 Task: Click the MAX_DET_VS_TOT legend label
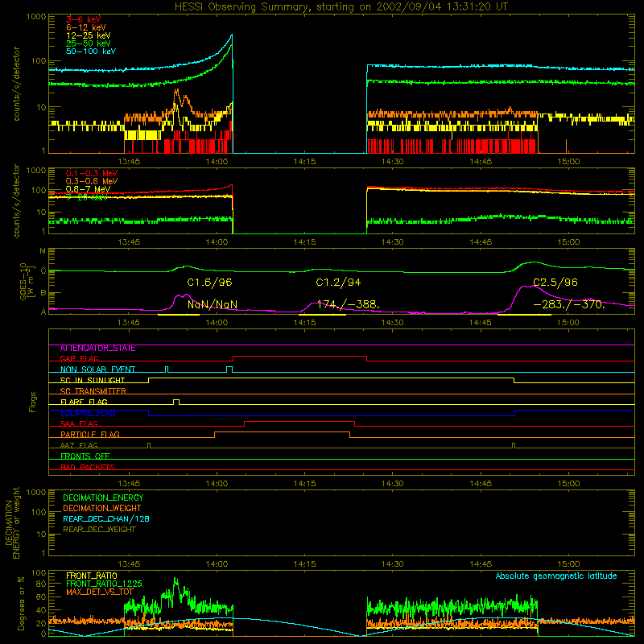coord(99,592)
